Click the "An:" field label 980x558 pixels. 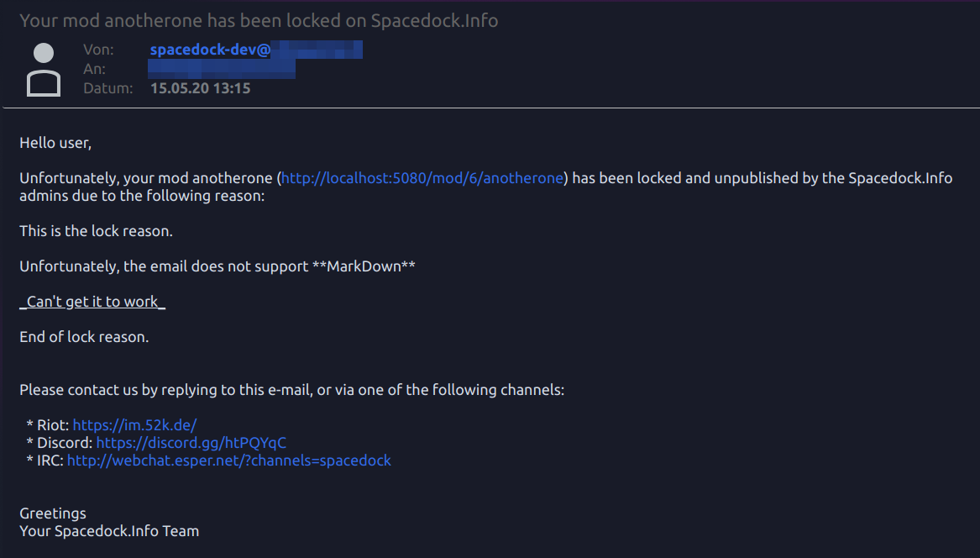[x=94, y=69]
